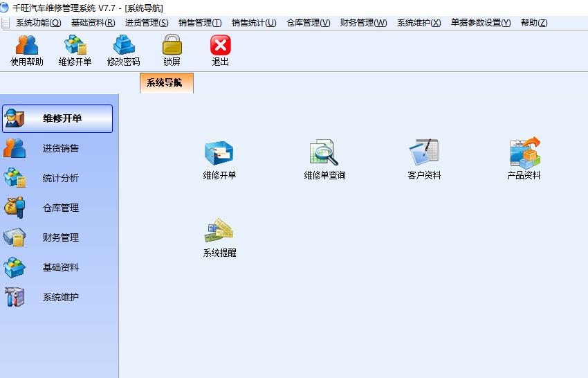Screen dimensions: 588x378
Task: Open 产品资料 icon in main area
Action: click(524, 159)
